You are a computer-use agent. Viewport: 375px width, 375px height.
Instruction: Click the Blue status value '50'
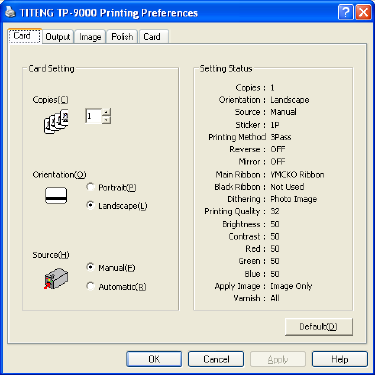click(275, 274)
